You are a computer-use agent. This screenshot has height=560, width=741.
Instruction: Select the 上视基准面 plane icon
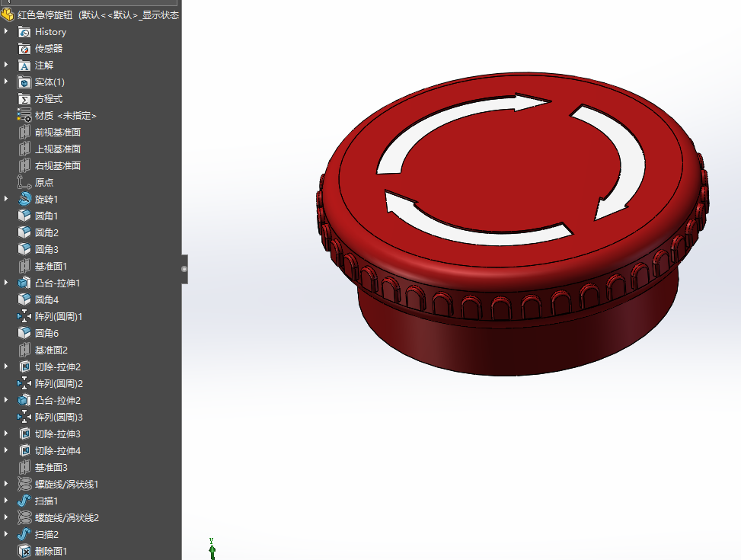[24, 149]
